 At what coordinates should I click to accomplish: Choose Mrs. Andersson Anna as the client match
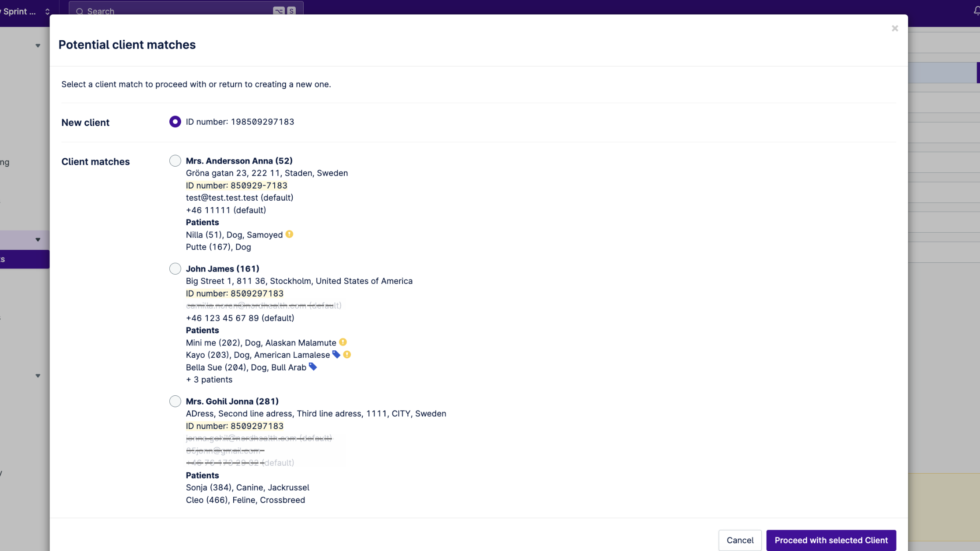[x=175, y=160]
